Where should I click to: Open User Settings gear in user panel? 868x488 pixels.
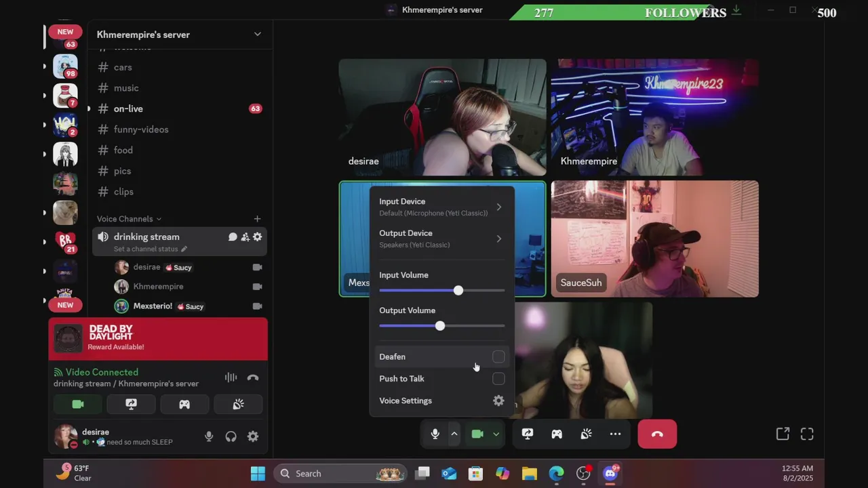click(253, 436)
